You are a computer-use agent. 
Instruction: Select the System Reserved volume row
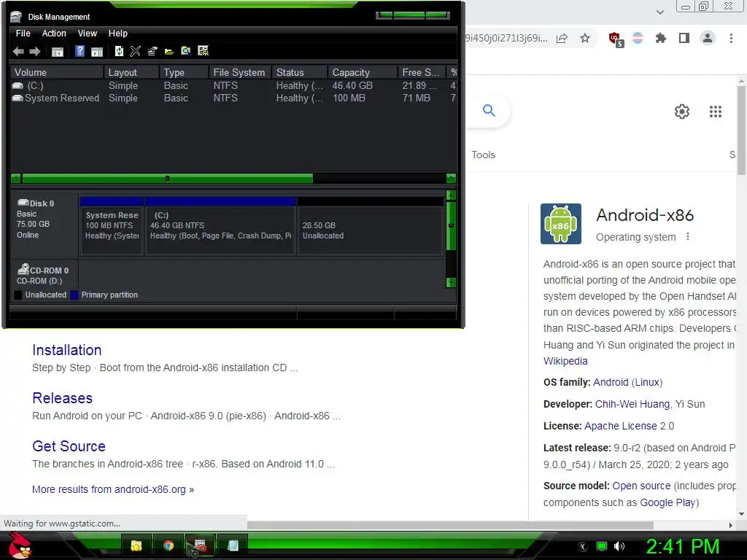click(x=233, y=98)
